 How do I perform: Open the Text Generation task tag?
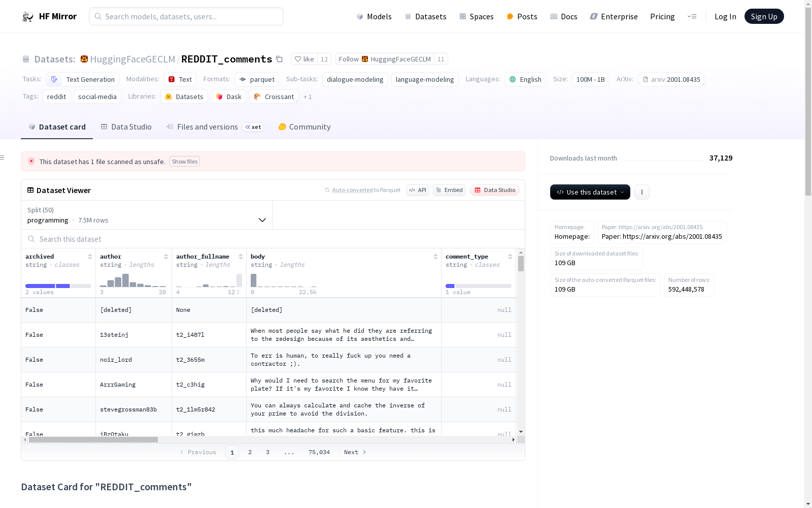point(82,79)
